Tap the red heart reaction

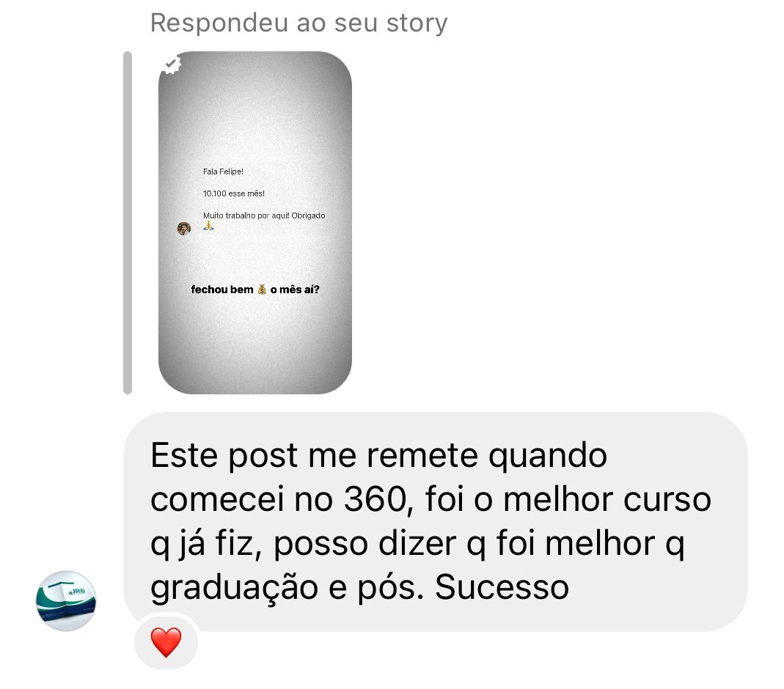coord(166,643)
